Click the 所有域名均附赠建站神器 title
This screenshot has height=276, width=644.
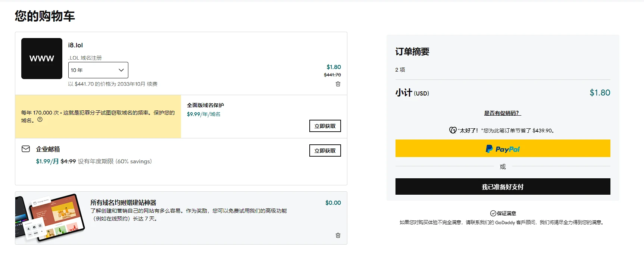click(x=123, y=203)
